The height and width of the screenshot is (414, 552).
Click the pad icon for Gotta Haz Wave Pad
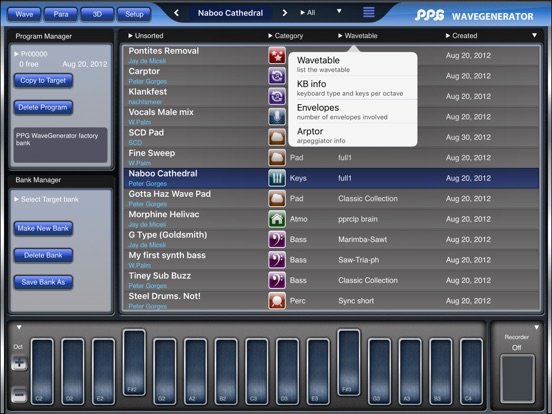pos(277,199)
